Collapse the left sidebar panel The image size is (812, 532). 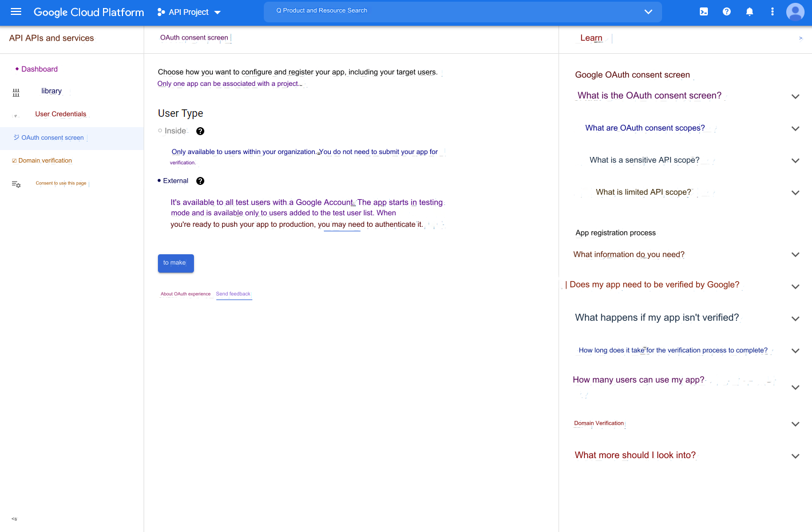pyautogui.click(x=14, y=519)
